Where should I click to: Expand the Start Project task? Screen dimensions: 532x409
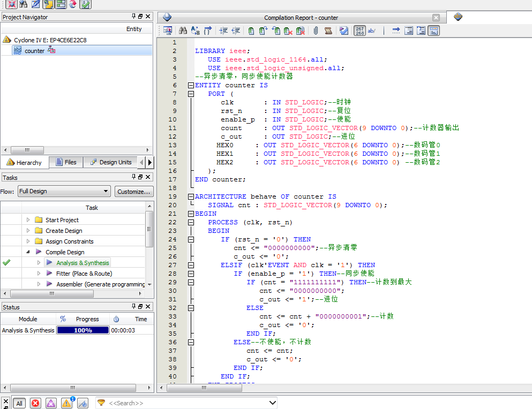(x=28, y=220)
